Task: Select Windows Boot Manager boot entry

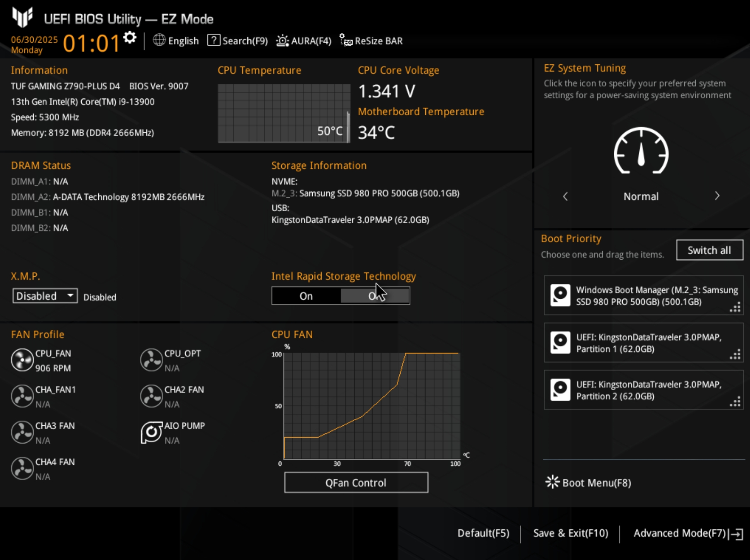Action: click(x=644, y=295)
